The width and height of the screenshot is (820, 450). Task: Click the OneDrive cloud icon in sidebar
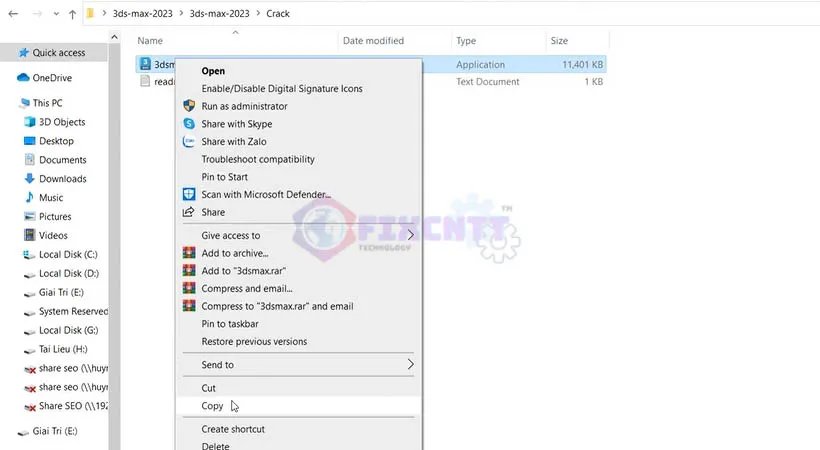(x=23, y=77)
